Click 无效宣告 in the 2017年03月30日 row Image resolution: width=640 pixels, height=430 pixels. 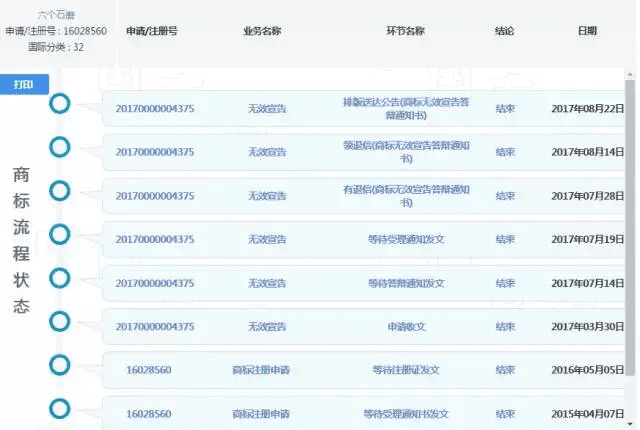(x=267, y=327)
